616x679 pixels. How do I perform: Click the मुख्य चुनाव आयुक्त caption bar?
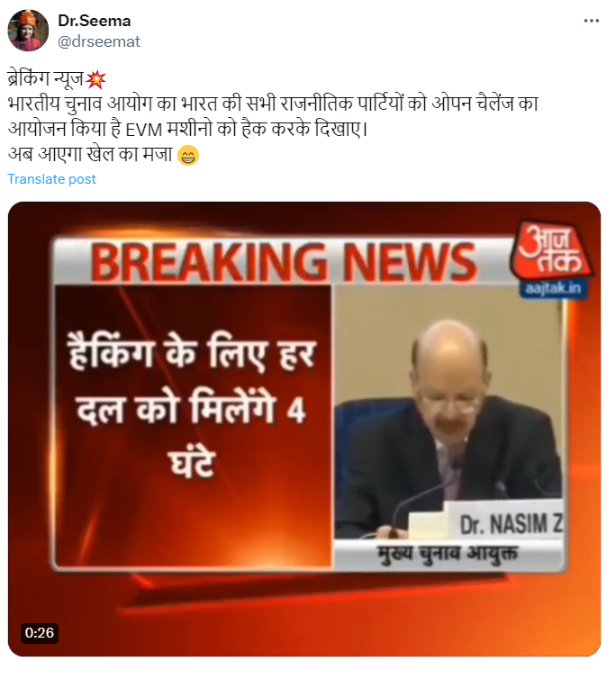tap(448, 555)
